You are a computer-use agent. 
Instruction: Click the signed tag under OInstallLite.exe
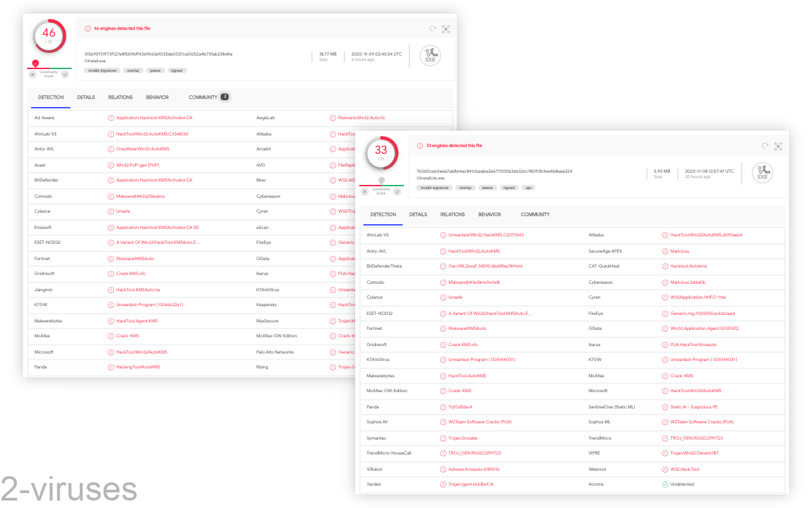pyautogui.click(x=509, y=188)
